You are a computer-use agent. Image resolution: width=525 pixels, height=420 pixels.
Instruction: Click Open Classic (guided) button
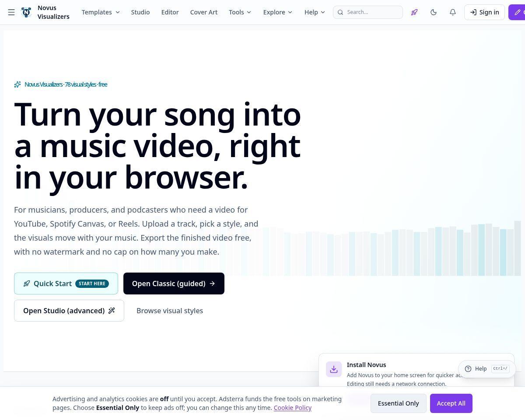(x=174, y=283)
